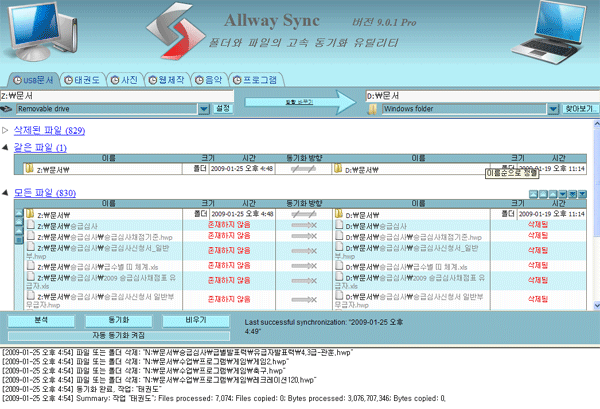Click the D:₩문서₩ folder icon in 같은 파일 table

pyautogui.click(x=338, y=168)
